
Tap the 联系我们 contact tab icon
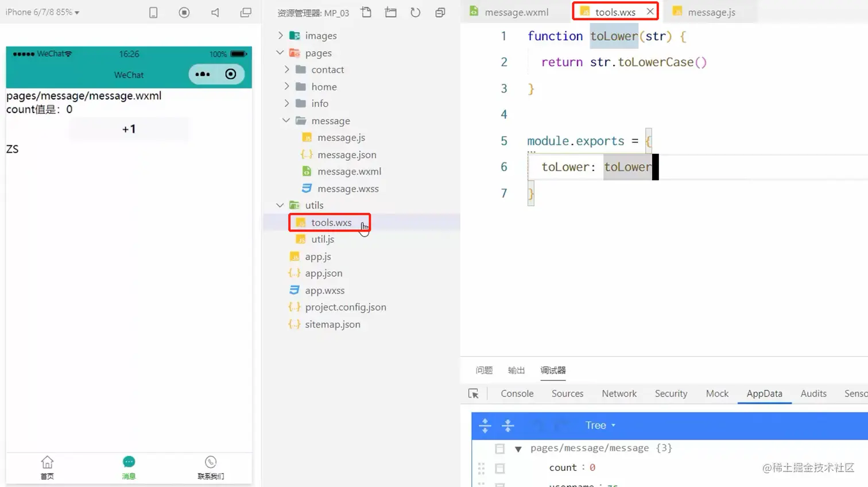[211, 462]
